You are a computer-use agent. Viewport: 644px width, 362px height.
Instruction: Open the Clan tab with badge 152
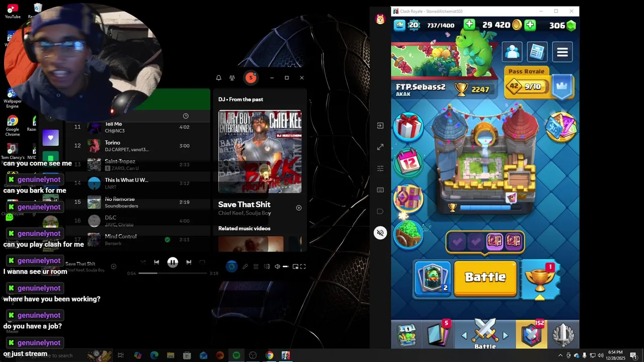tap(532, 334)
